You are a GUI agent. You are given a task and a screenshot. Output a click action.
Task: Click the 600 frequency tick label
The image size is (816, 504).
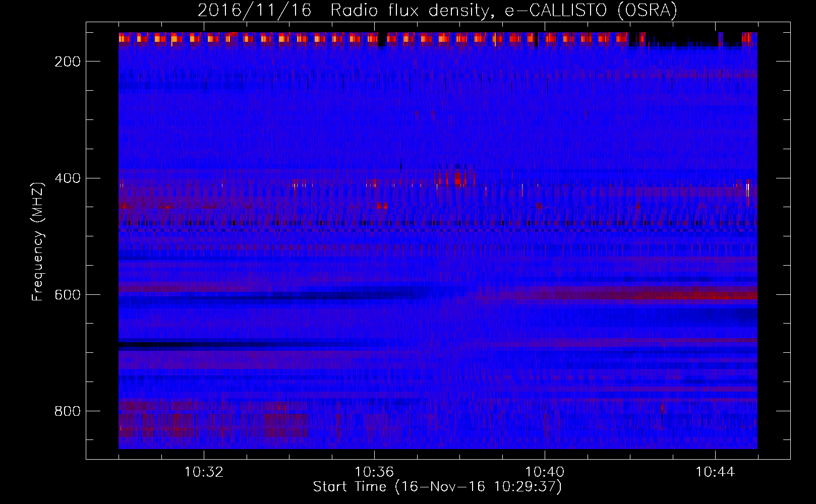(x=68, y=294)
